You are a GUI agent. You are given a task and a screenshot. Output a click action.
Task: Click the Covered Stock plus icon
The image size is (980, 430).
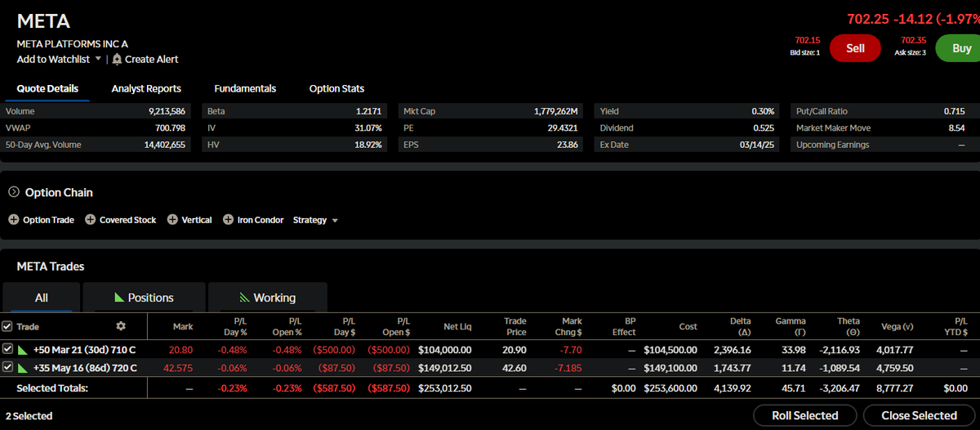(x=91, y=220)
